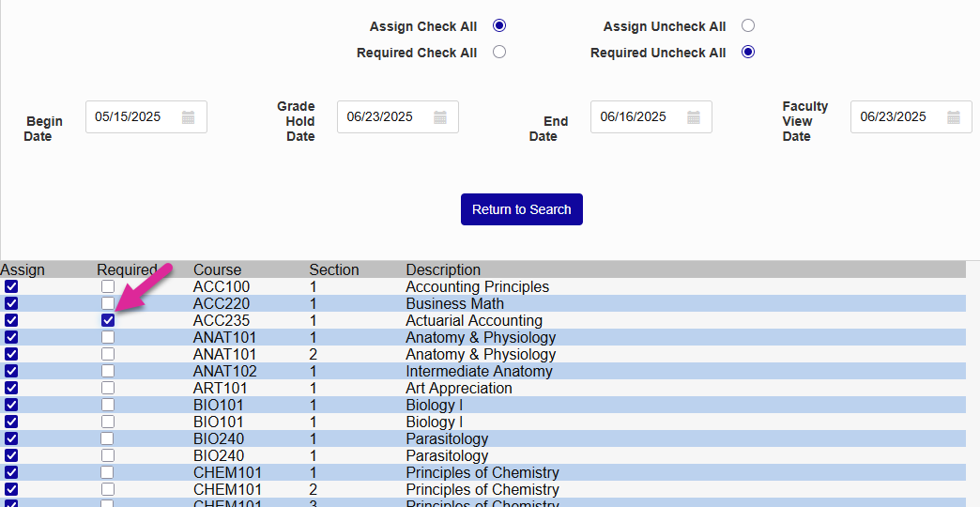Open the Grade Hold Date calendar icon
The width and height of the screenshot is (980, 507).
(440, 117)
